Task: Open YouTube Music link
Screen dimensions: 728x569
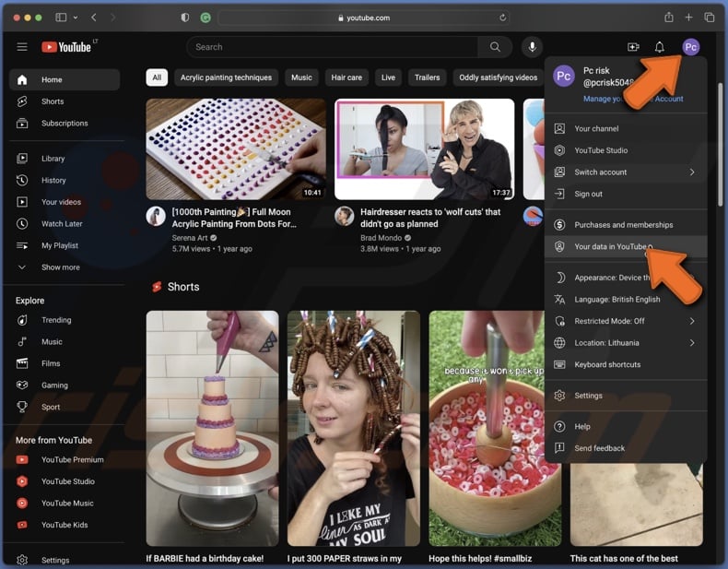Action: click(65, 503)
